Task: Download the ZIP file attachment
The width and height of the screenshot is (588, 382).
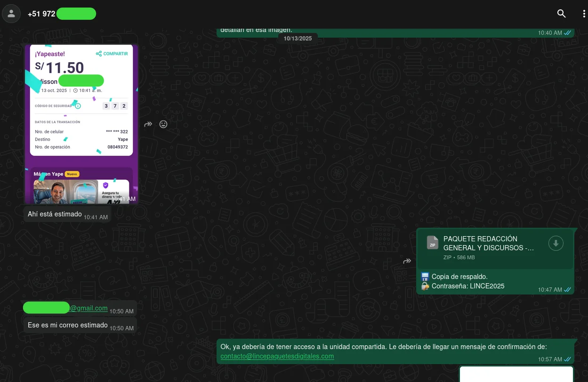Action: (x=556, y=243)
